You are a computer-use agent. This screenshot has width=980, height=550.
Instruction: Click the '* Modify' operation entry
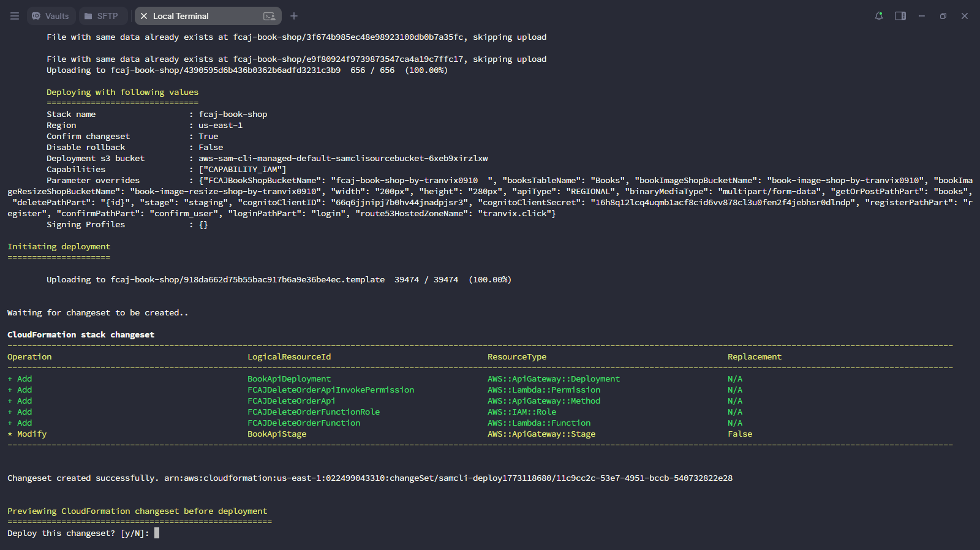[x=27, y=434]
